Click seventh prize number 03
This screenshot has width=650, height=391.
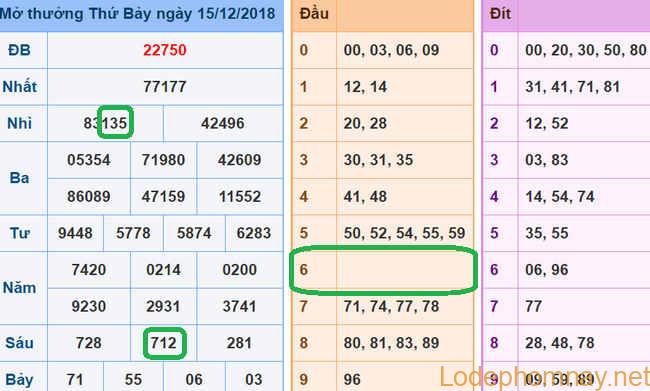click(x=254, y=379)
